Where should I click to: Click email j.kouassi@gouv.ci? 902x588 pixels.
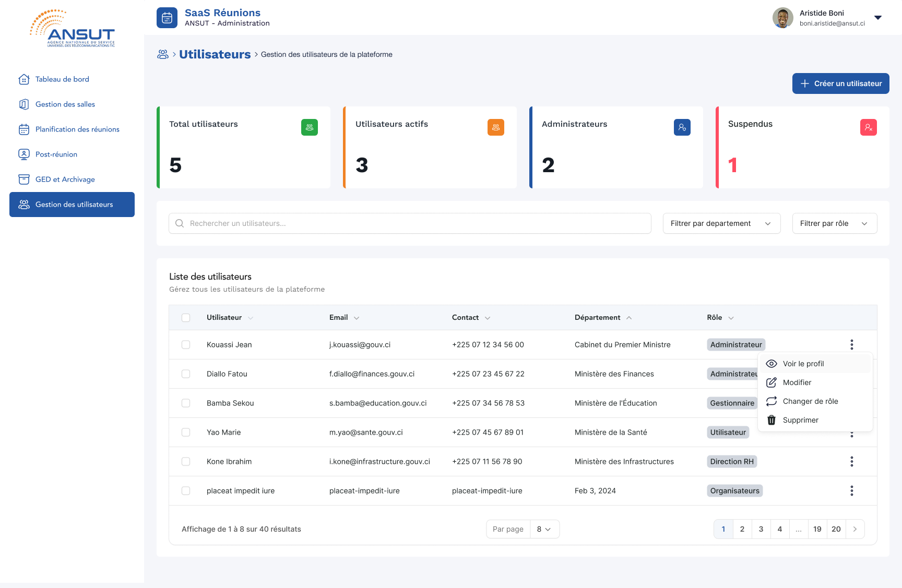pos(360,345)
